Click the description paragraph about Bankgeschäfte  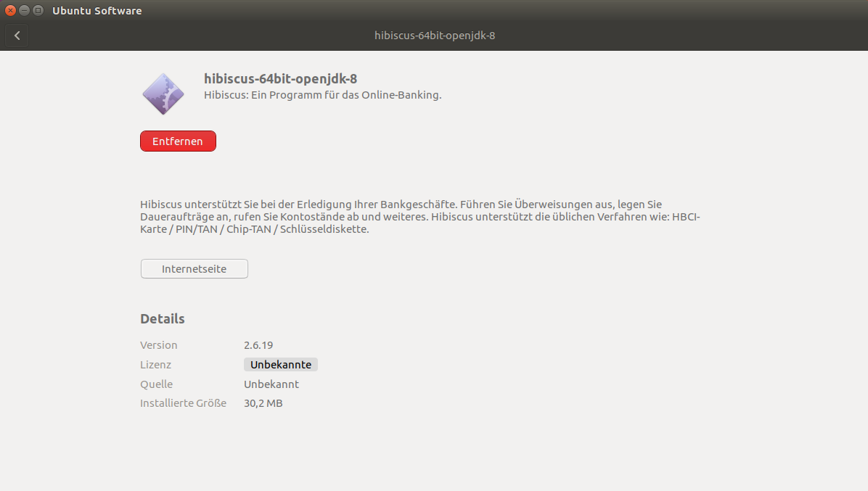point(420,217)
